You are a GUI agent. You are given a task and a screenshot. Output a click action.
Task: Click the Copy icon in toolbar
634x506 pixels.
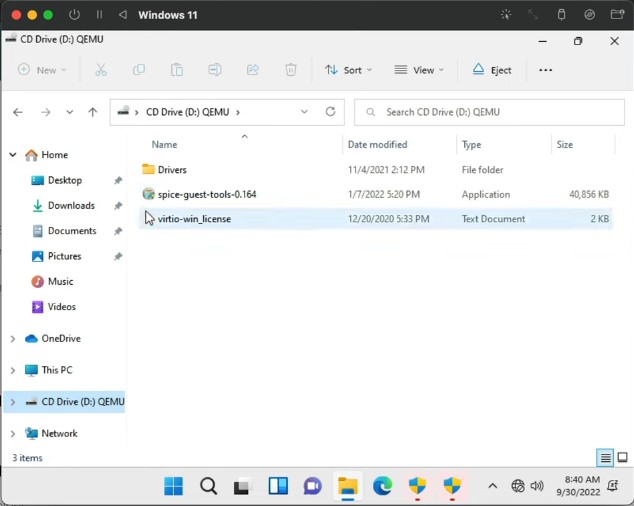point(139,70)
